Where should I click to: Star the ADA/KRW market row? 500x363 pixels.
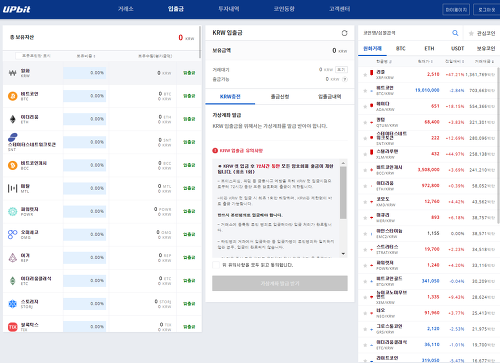pyautogui.click(x=365, y=106)
